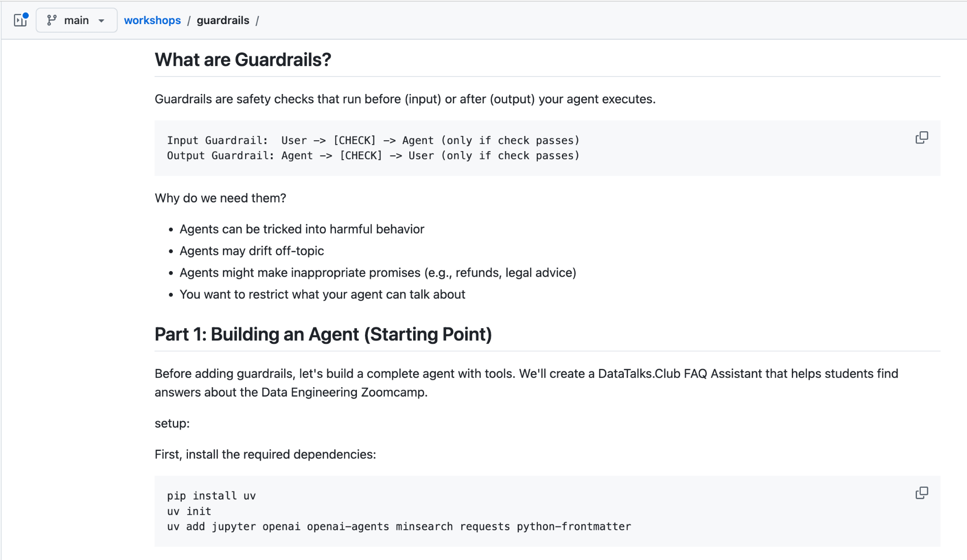Image resolution: width=967 pixels, height=560 pixels.
Task: Copy the pip install code block
Action: [921, 493]
